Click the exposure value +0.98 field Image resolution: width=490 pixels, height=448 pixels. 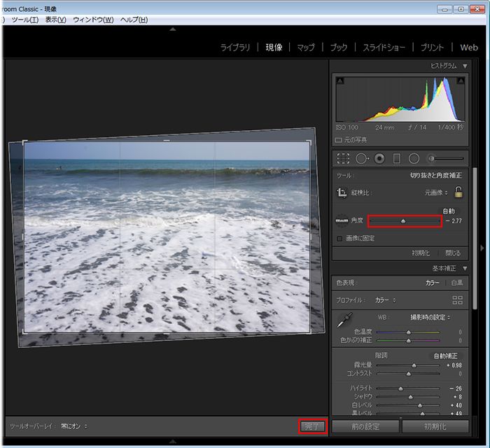point(454,365)
